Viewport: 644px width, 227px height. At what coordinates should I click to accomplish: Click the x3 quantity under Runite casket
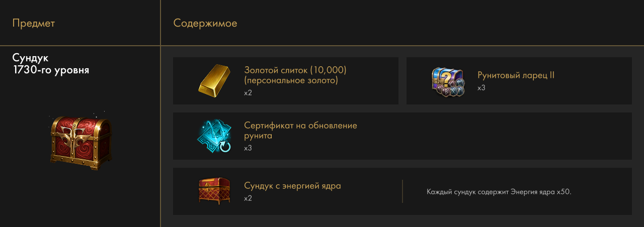[481, 88]
